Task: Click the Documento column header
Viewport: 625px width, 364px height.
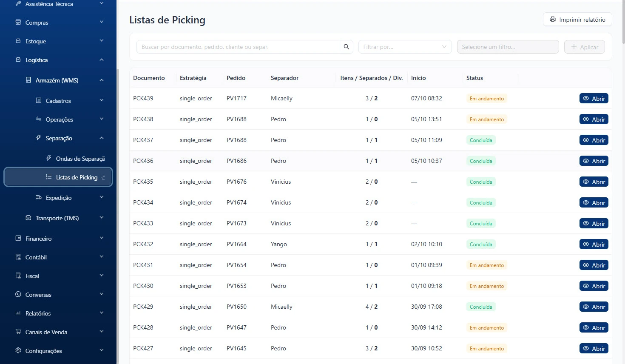Action: coord(149,78)
